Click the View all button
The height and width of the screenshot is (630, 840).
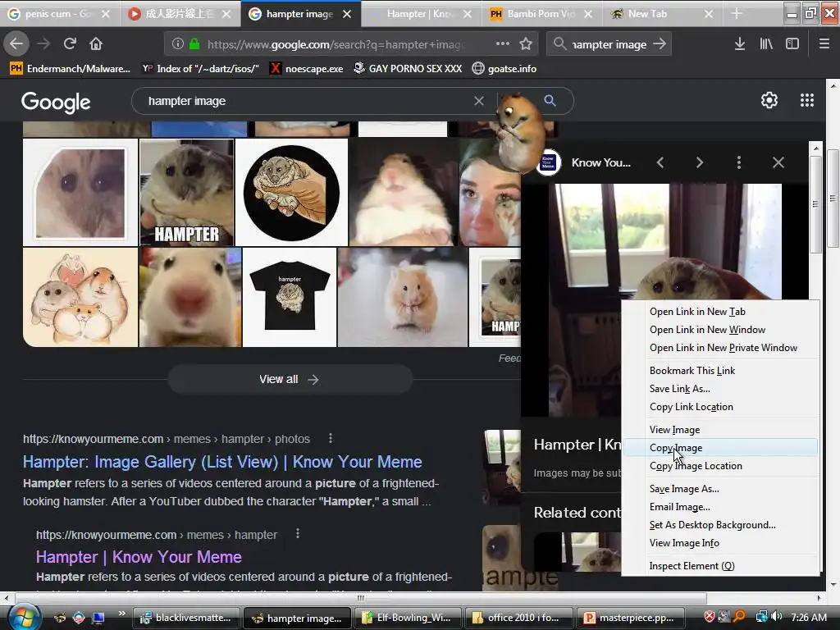pyautogui.click(x=290, y=379)
